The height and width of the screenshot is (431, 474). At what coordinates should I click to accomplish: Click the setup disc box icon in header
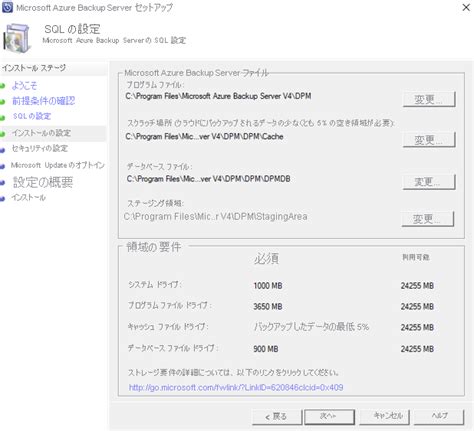[x=16, y=38]
